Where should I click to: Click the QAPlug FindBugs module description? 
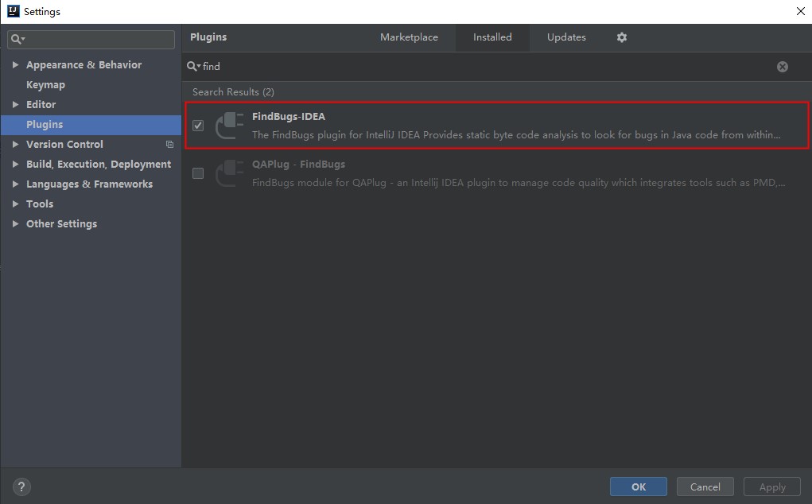pos(519,183)
